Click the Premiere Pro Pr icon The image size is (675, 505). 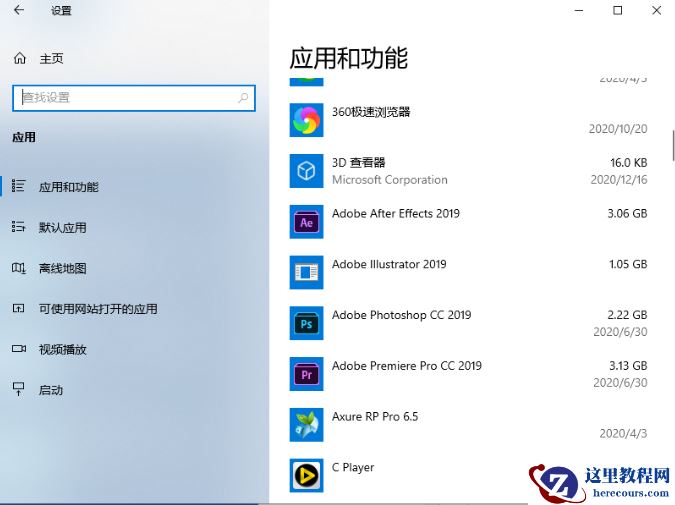click(306, 374)
